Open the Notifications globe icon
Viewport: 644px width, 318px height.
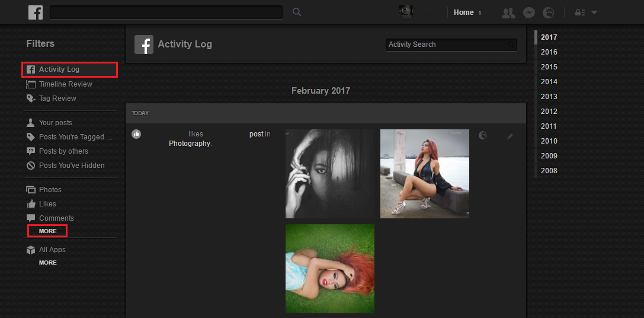pos(548,12)
